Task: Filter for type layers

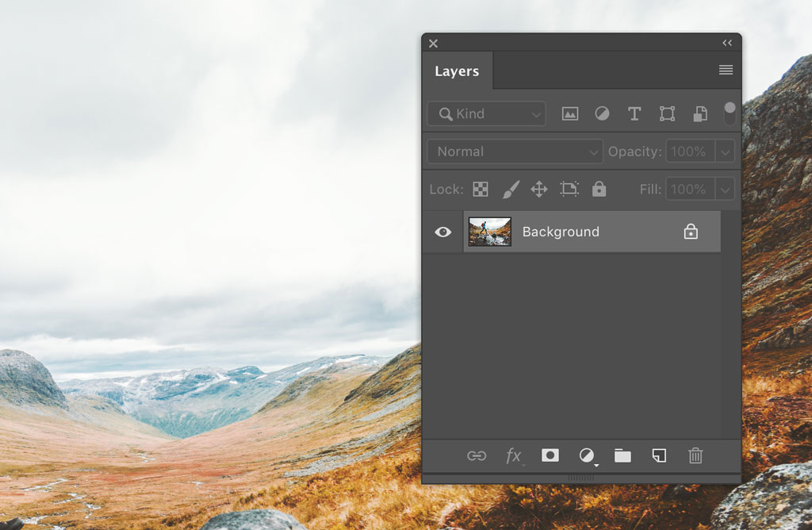Action: coord(634,113)
